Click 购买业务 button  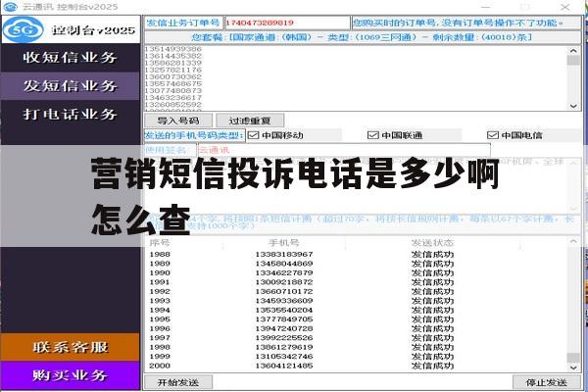(71, 375)
